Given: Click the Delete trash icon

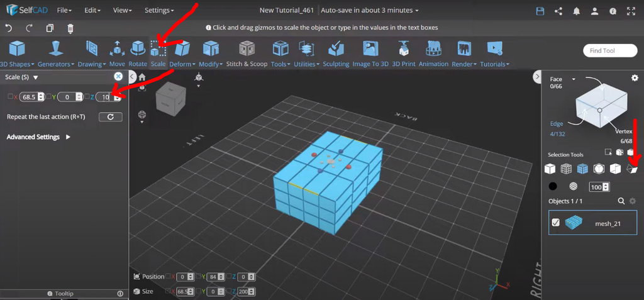Looking at the screenshot, I should (70, 28).
